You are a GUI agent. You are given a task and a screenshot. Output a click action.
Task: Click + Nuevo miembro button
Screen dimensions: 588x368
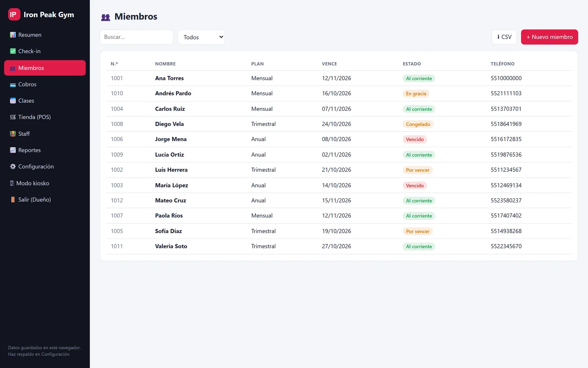(549, 37)
